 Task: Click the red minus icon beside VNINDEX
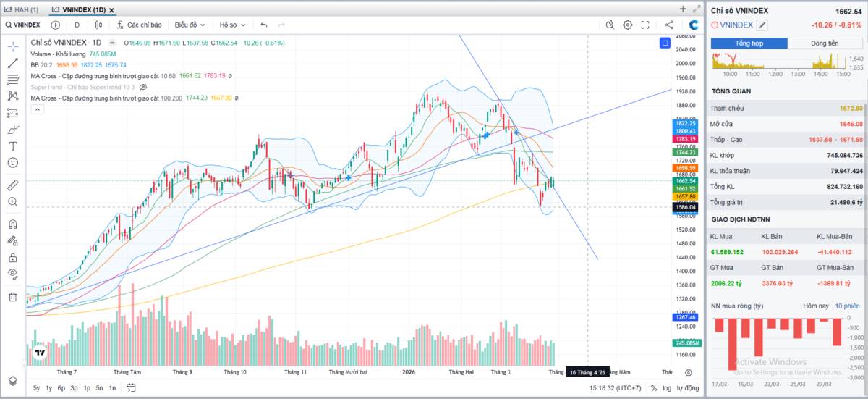715,25
